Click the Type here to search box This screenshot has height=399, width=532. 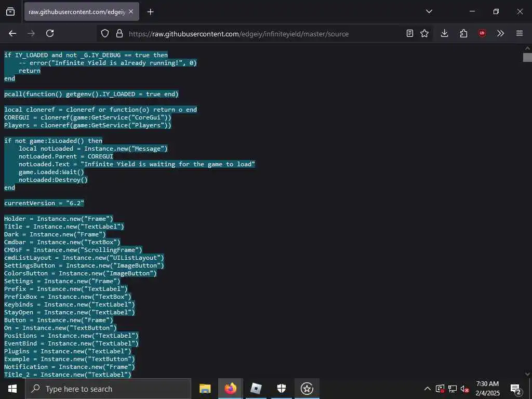coord(108,389)
